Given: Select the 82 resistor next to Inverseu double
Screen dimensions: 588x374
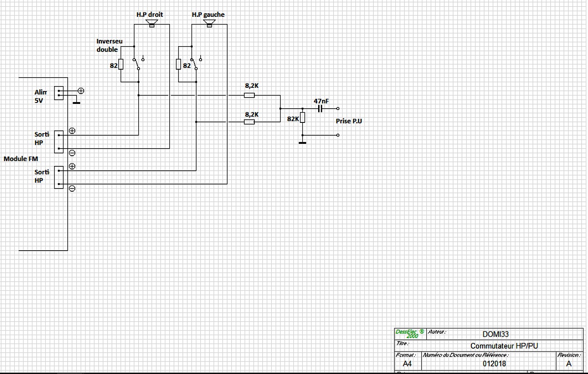Looking at the screenshot, I should click(121, 64).
